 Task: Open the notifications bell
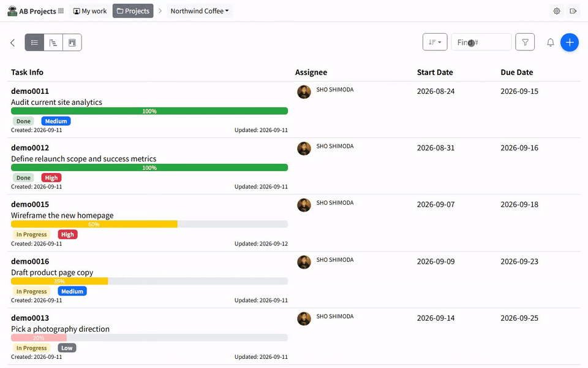[x=550, y=42]
